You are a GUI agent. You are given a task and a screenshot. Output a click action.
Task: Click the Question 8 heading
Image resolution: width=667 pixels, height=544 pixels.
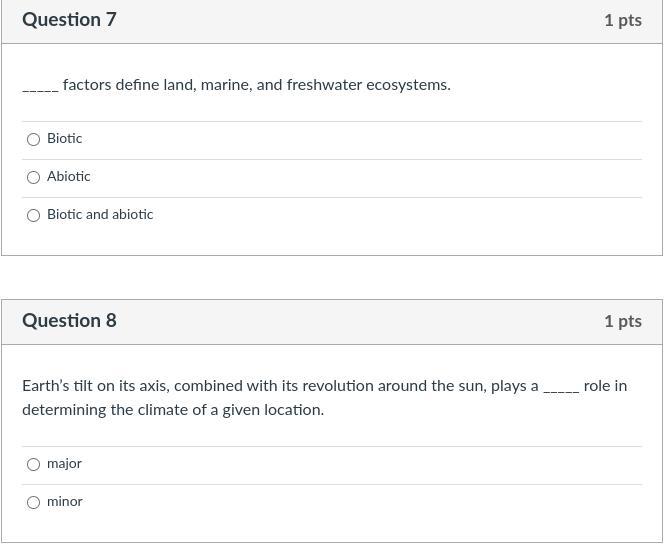click(69, 321)
